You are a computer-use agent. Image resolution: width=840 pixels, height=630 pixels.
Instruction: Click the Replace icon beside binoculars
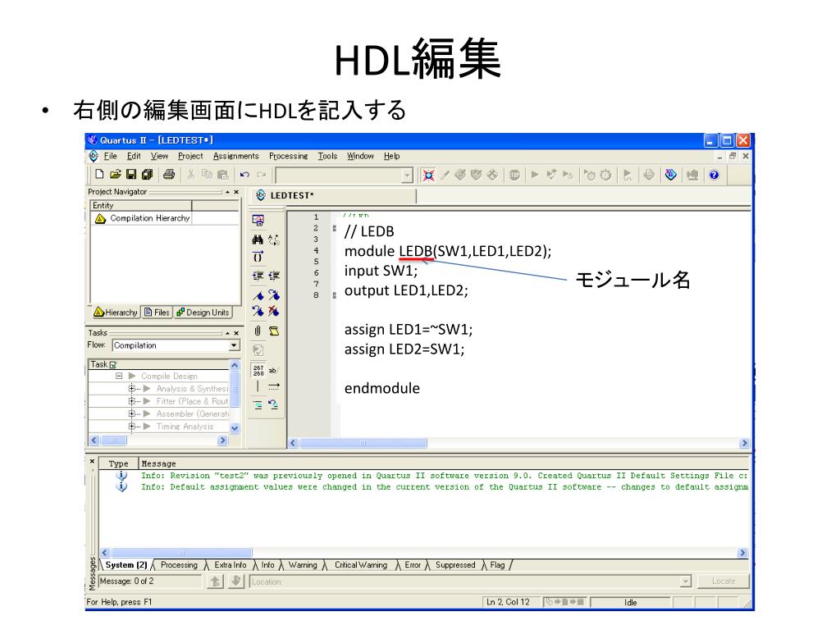(x=274, y=240)
